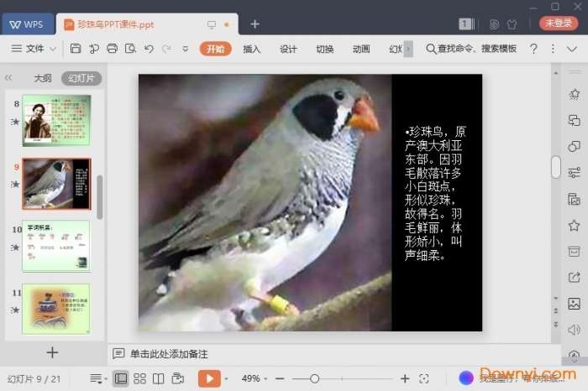Click the slide panel scrollbar

coord(99,196)
